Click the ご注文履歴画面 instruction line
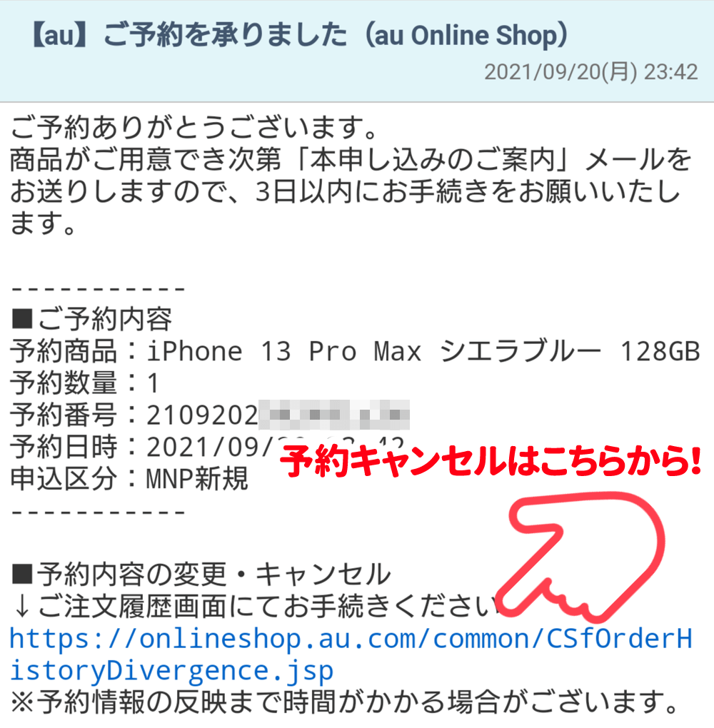This screenshot has width=714, height=728. point(256,607)
